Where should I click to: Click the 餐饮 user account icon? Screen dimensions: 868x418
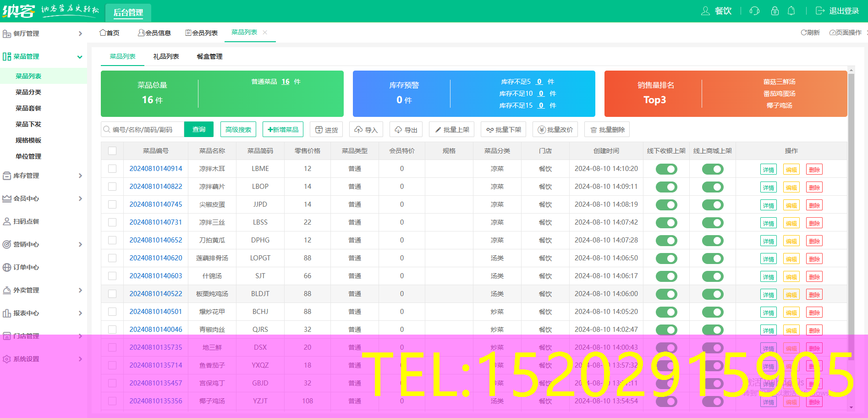(706, 11)
